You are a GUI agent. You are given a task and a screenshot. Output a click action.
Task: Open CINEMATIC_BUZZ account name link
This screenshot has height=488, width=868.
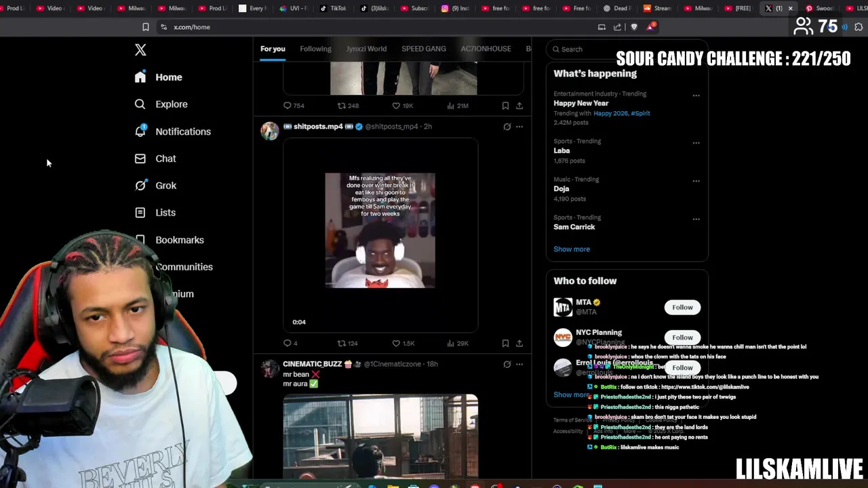point(312,364)
